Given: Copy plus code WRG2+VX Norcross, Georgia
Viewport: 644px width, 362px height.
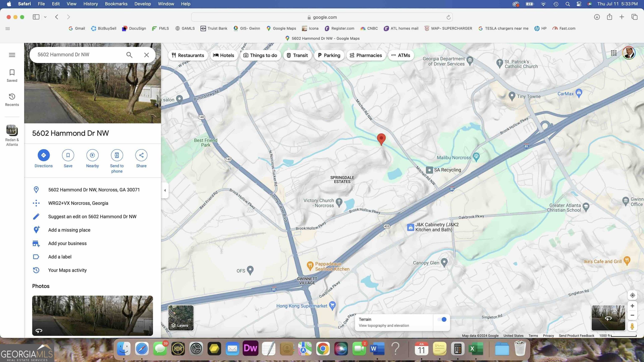Looking at the screenshot, I should pyautogui.click(x=92, y=203).
